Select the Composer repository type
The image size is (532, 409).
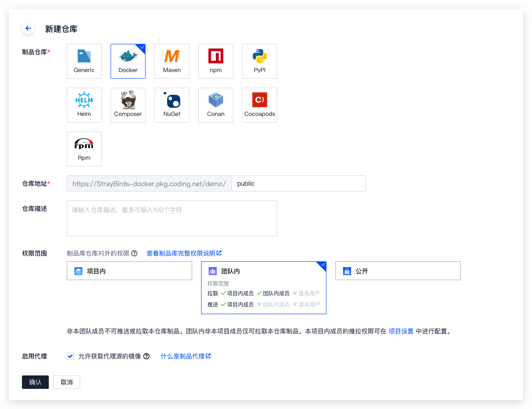tap(128, 105)
